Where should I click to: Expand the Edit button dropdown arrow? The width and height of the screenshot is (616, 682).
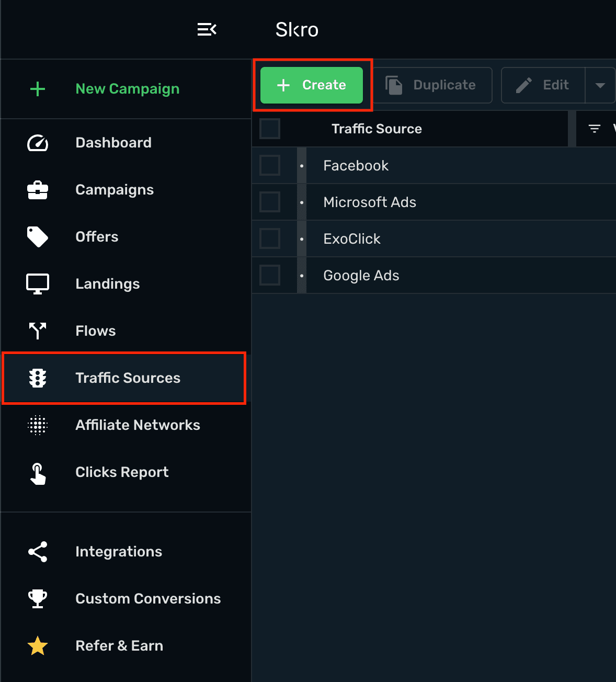[x=600, y=85]
